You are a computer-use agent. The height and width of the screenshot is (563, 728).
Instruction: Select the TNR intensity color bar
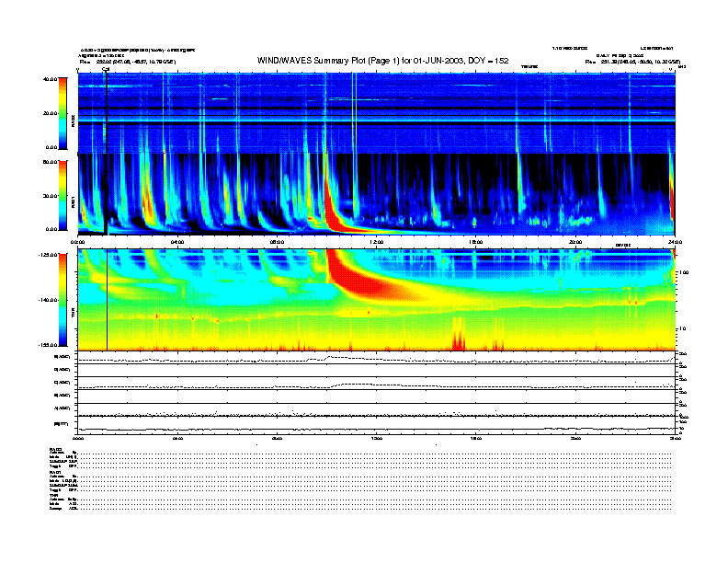tap(63, 300)
